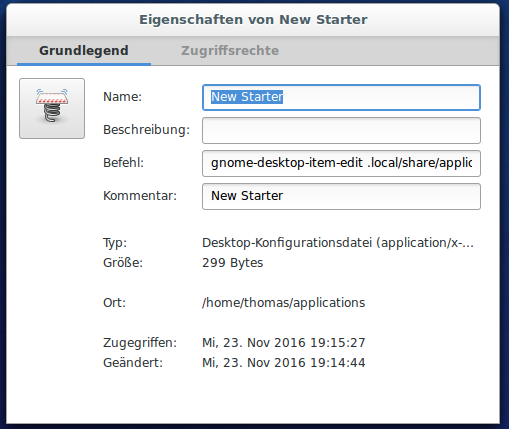Click the Ort label
The width and height of the screenshot is (509, 429).
(x=114, y=303)
